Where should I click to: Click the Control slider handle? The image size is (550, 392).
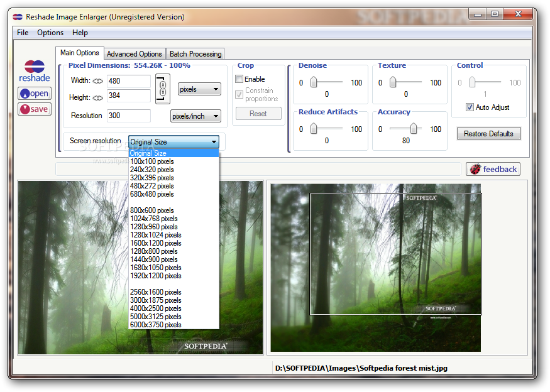472,82
